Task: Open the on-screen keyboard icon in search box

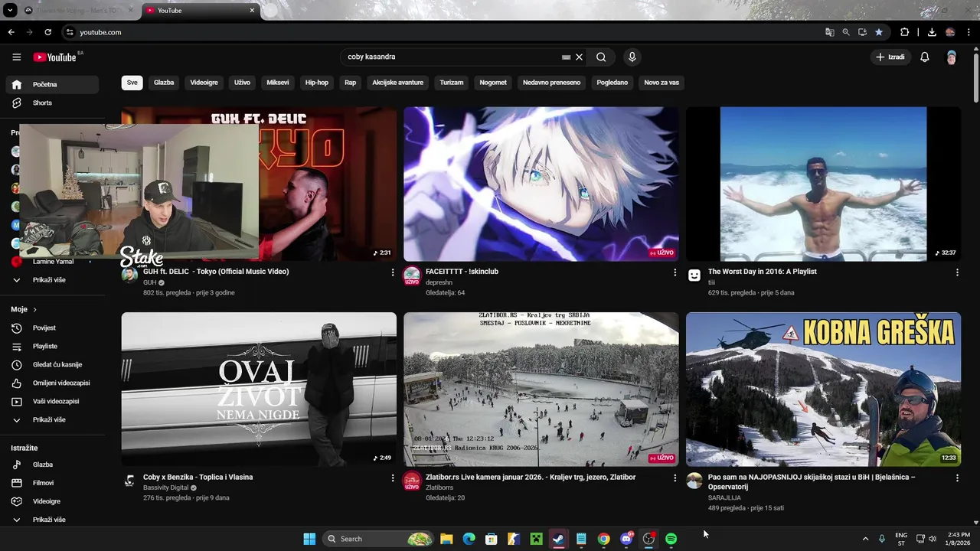Action: click(566, 57)
